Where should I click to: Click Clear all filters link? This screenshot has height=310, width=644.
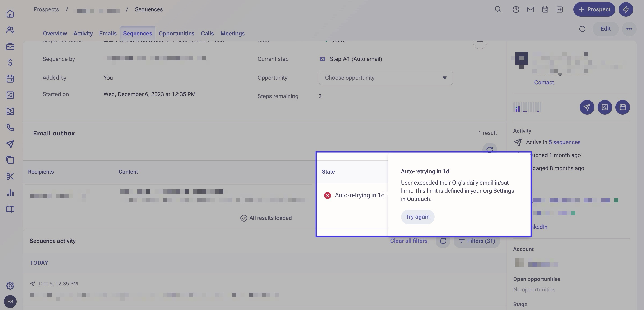(x=409, y=241)
